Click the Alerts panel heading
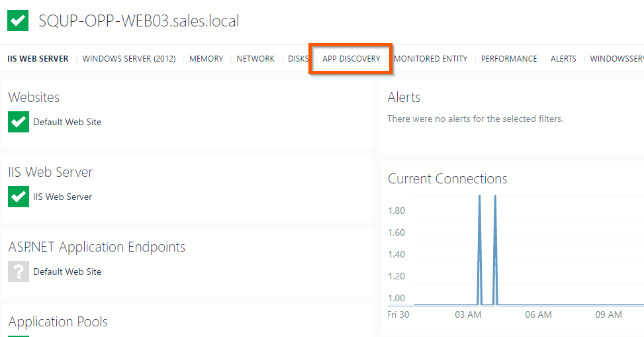The width and height of the screenshot is (644, 337). (x=404, y=97)
